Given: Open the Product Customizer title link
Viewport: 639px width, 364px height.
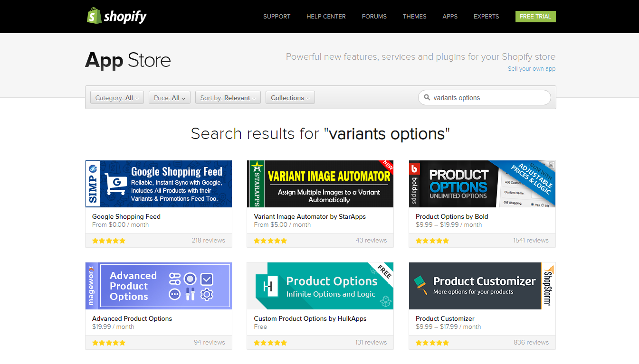Looking at the screenshot, I should coord(445,318).
